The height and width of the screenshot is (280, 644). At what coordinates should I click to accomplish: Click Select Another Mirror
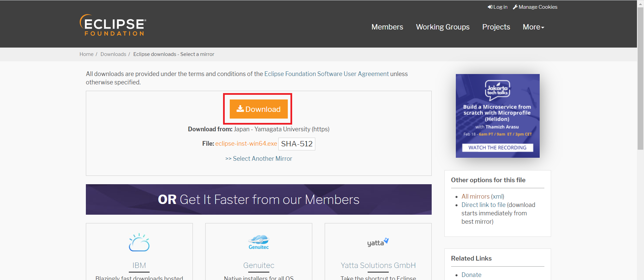259,158
